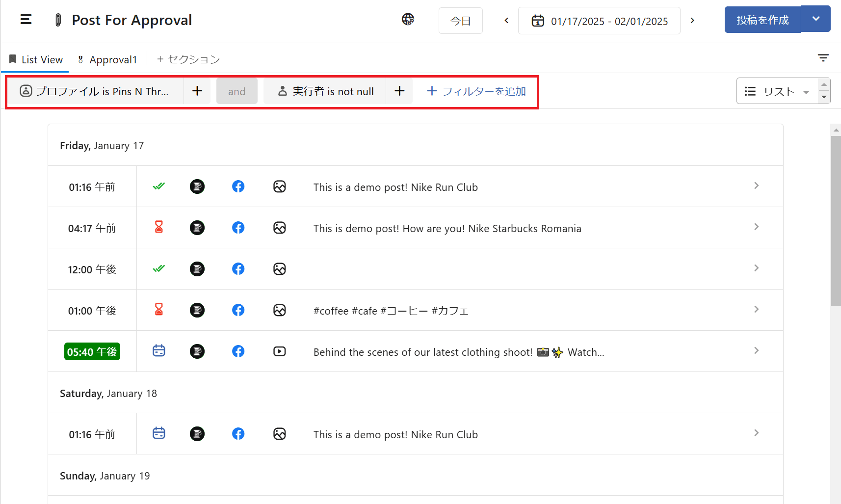Switch to the List View tab
The width and height of the screenshot is (841, 504).
[x=36, y=59]
